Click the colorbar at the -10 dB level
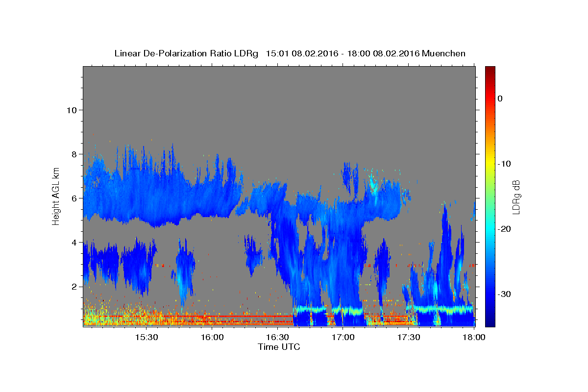Viewport: 588px width, 392px height. 490,164
